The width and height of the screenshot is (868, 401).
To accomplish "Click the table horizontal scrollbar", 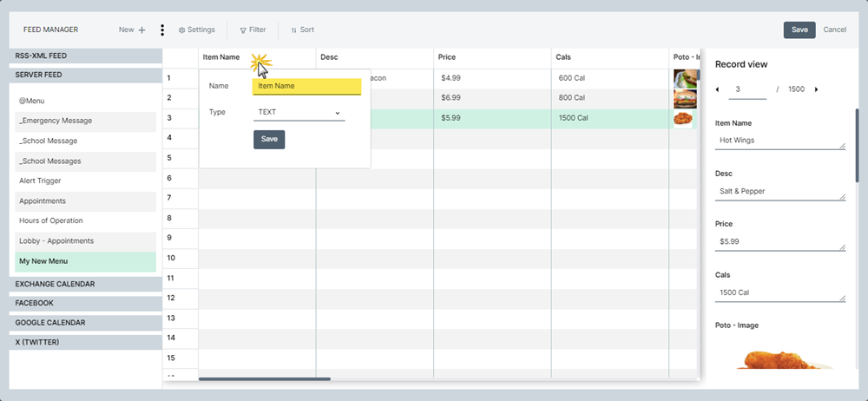I will pos(265,379).
